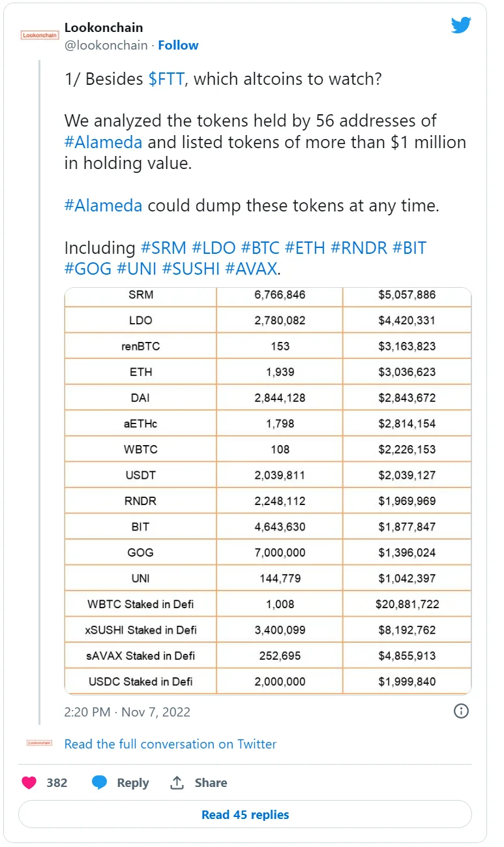The width and height of the screenshot is (504, 847).
Task: Open the tweet info circle icon
Action: pyautogui.click(x=461, y=711)
